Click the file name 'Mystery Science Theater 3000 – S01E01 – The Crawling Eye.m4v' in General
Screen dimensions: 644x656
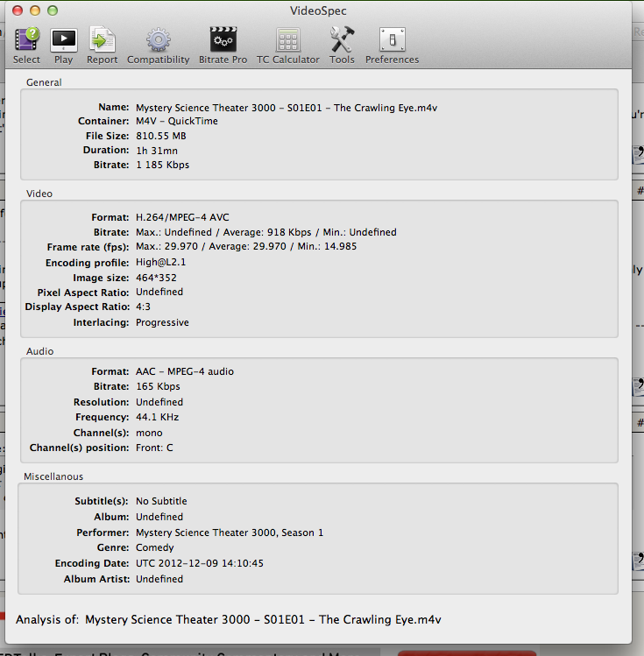click(287, 108)
